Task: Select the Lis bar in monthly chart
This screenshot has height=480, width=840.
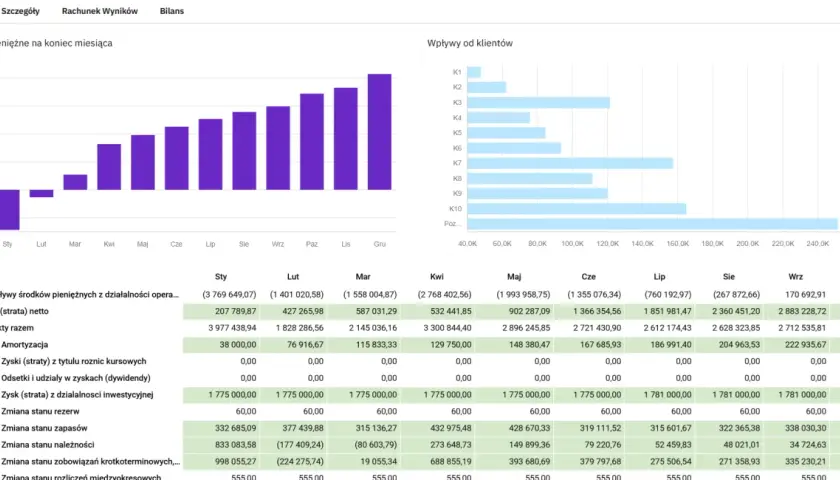Action: pos(346,139)
